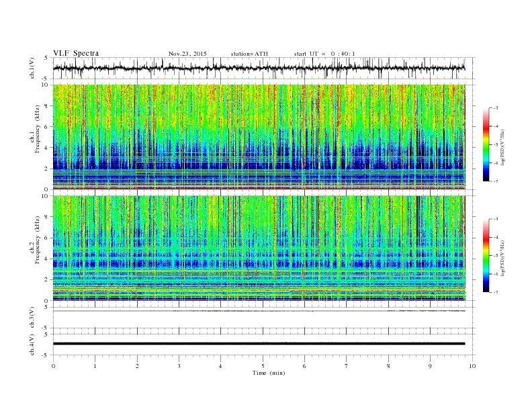
Task: Click the 'VLF Spectra' title text
Action: point(76,53)
